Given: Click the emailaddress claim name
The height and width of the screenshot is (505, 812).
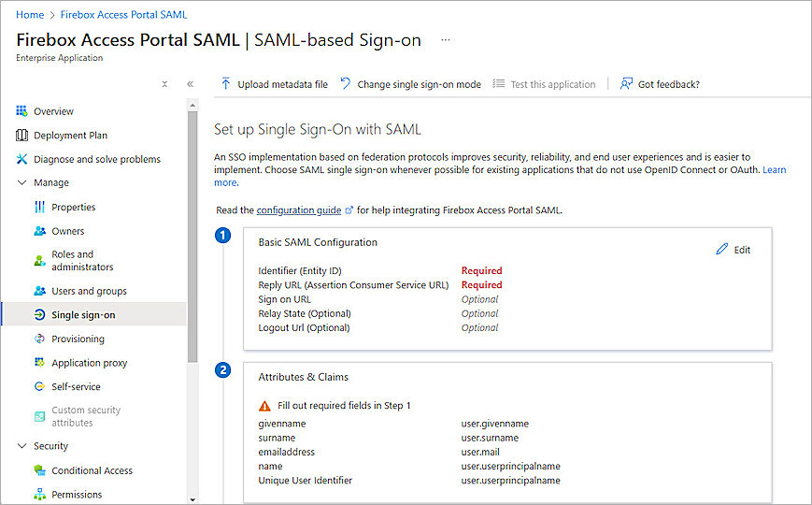Looking at the screenshot, I should tap(286, 452).
